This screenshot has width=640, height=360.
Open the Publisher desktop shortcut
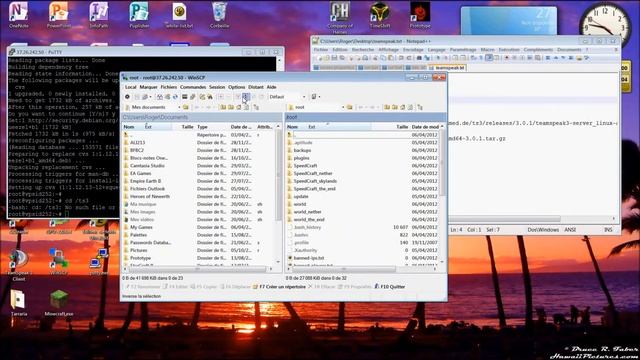coord(139,15)
